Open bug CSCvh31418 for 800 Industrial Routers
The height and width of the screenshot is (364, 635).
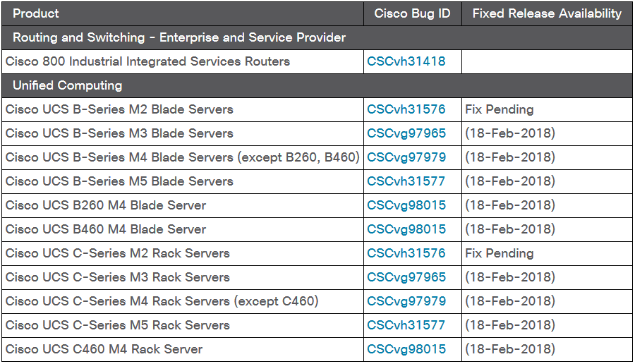406,61
